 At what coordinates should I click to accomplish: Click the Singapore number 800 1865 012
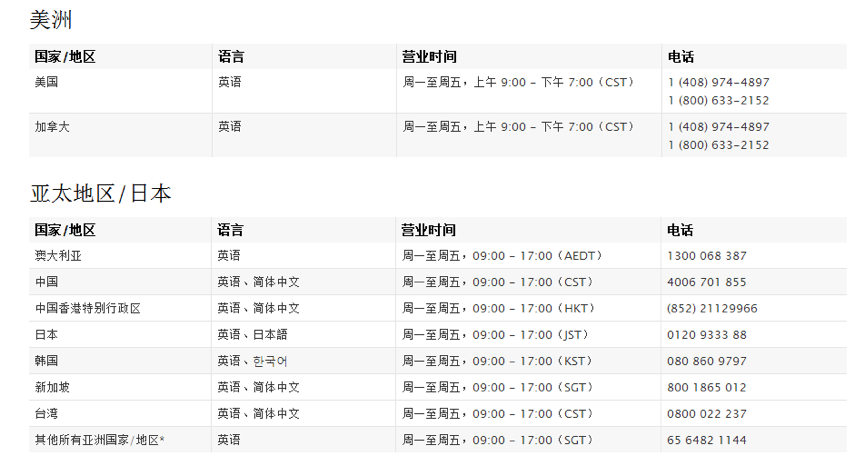coord(706,387)
